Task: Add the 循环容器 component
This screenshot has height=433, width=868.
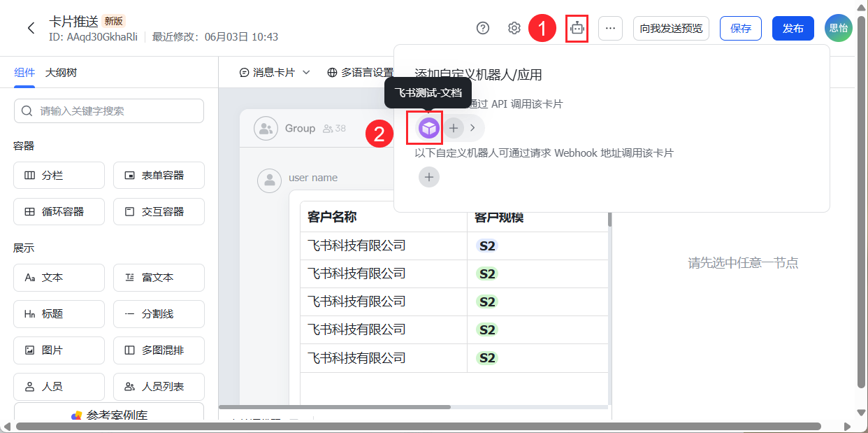Action: tap(59, 212)
